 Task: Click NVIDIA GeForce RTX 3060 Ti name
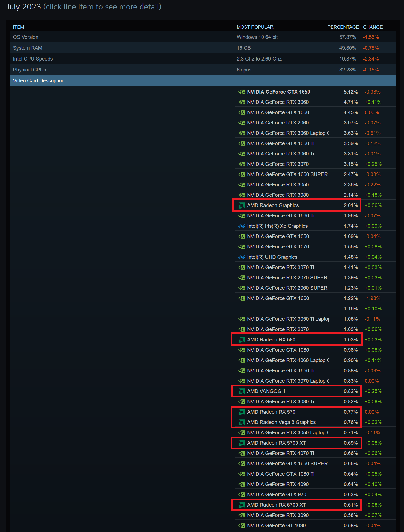pos(280,154)
